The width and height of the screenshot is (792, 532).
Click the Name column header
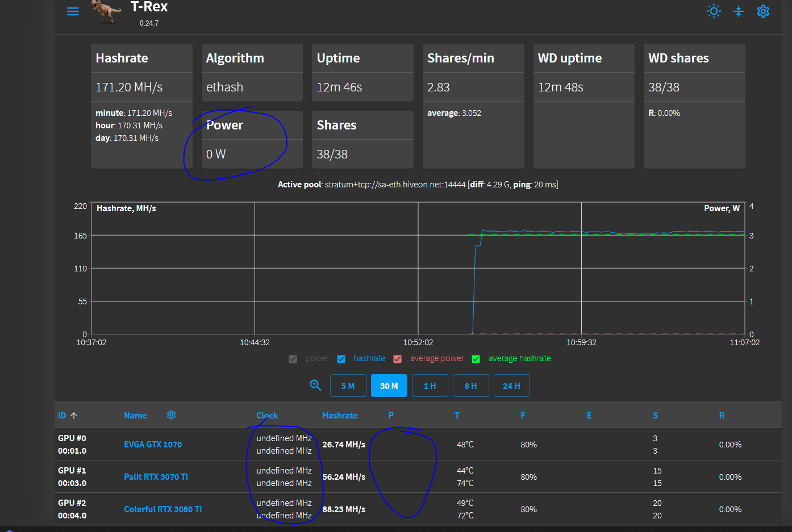click(135, 416)
